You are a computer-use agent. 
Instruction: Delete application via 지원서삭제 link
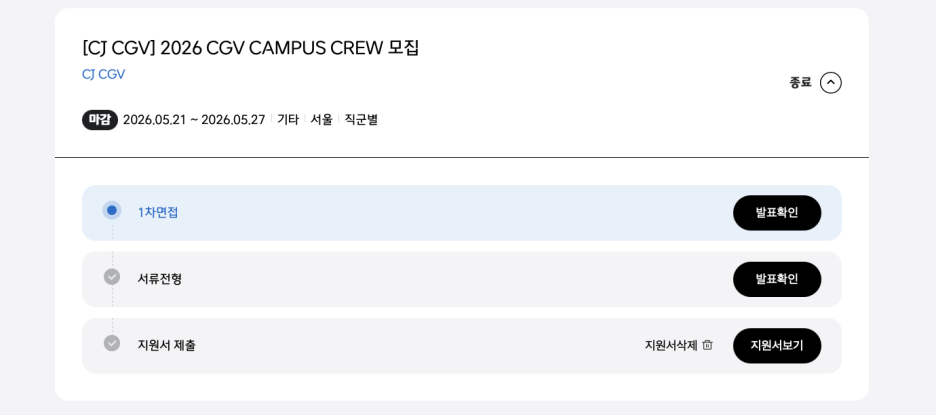click(x=671, y=345)
